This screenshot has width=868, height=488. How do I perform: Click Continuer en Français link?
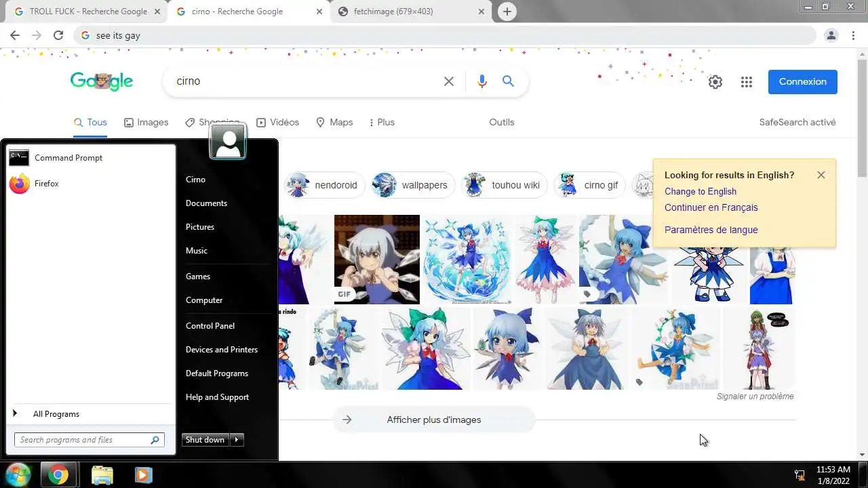pyautogui.click(x=711, y=208)
